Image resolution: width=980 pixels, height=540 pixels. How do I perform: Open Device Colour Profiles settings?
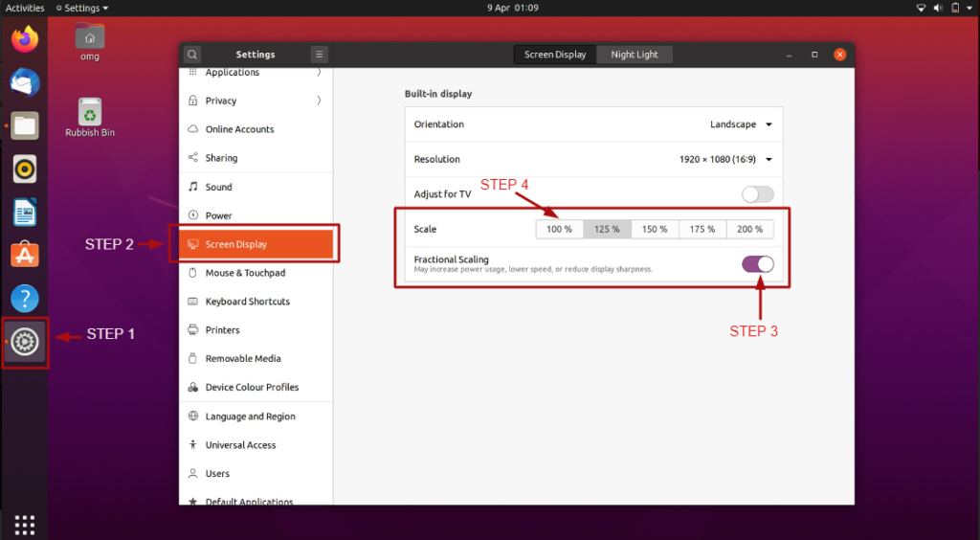coord(256,388)
